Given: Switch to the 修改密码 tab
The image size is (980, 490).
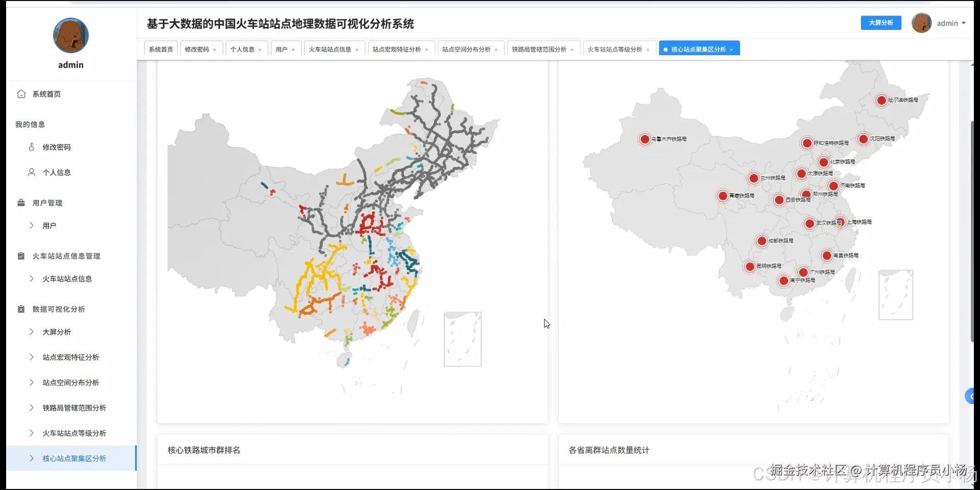Looking at the screenshot, I should 197,50.
